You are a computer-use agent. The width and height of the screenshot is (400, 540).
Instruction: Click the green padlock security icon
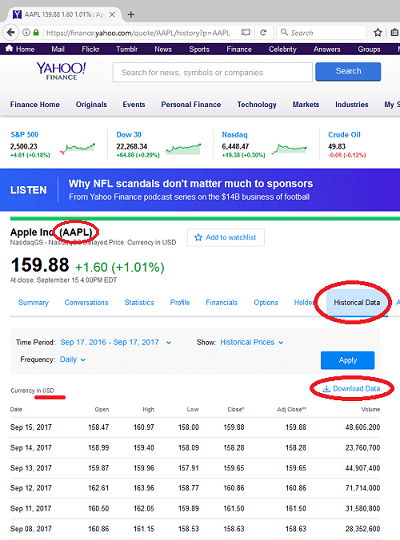(x=36, y=33)
